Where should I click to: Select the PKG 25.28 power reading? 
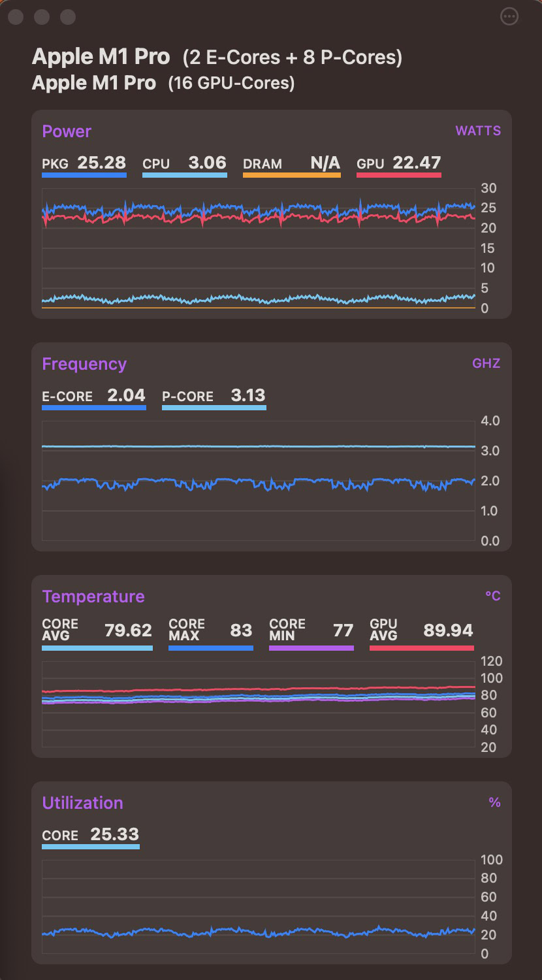click(x=84, y=165)
